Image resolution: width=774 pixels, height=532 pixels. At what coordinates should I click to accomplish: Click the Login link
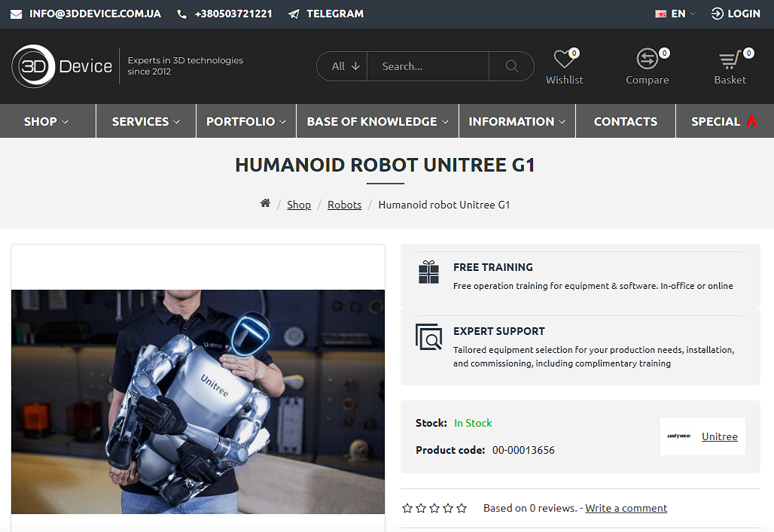[743, 14]
